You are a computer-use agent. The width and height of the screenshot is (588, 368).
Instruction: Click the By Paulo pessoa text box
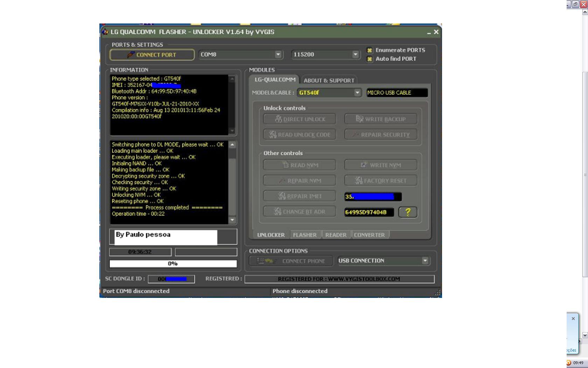(166, 237)
